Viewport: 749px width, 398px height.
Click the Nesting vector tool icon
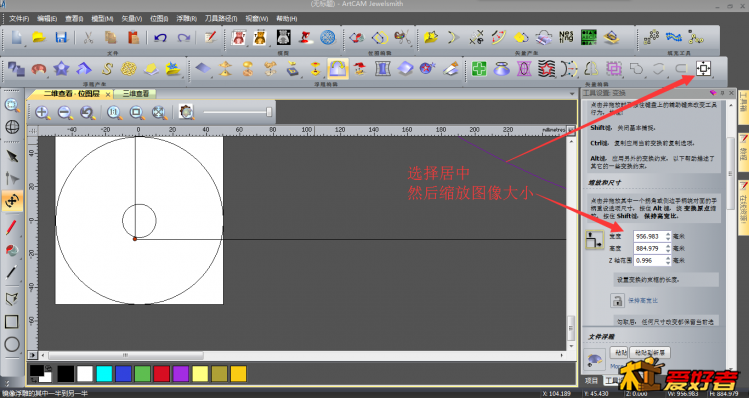tap(566, 37)
